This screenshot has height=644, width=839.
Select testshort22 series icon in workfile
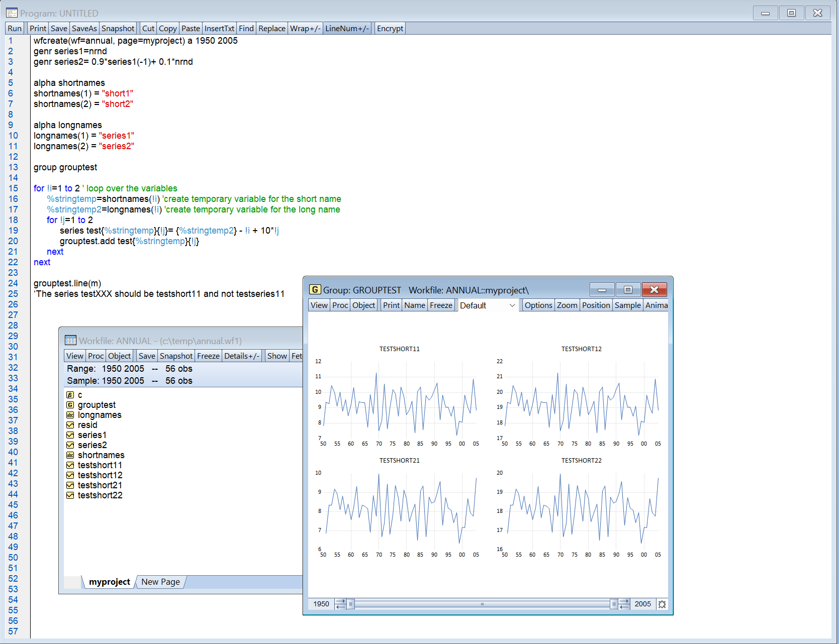tap(70, 495)
